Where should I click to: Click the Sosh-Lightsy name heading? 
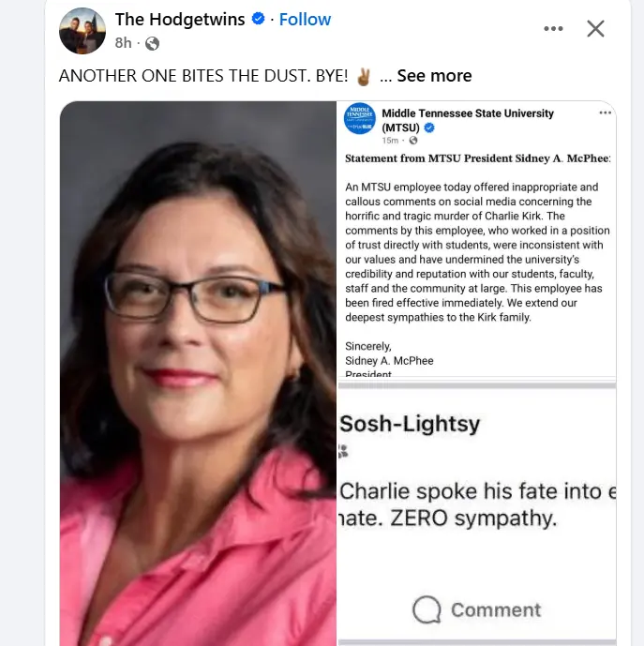click(x=410, y=424)
